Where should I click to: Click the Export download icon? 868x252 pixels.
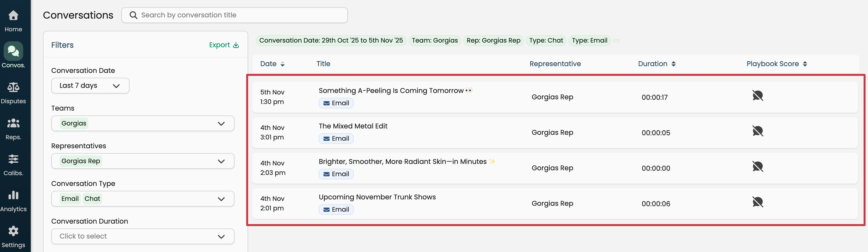(236, 45)
